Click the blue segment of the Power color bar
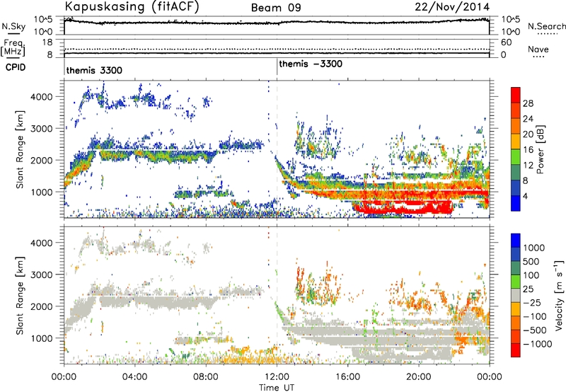This screenshot has height=392, width=566. (516, 203)
